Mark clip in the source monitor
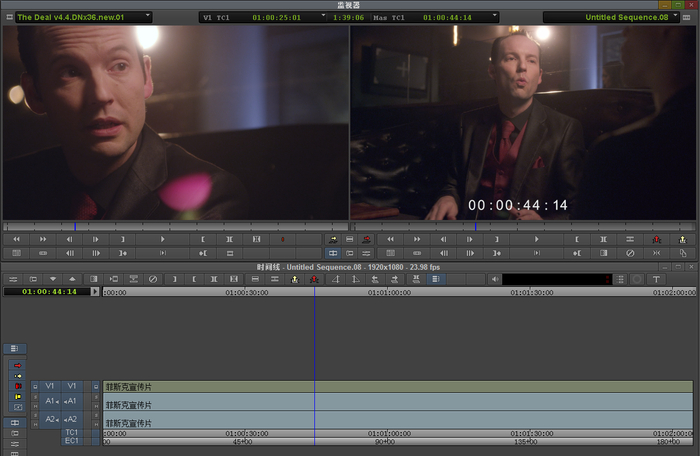The width and height of the screenshot is (700, 456). [x=229, y=239]
